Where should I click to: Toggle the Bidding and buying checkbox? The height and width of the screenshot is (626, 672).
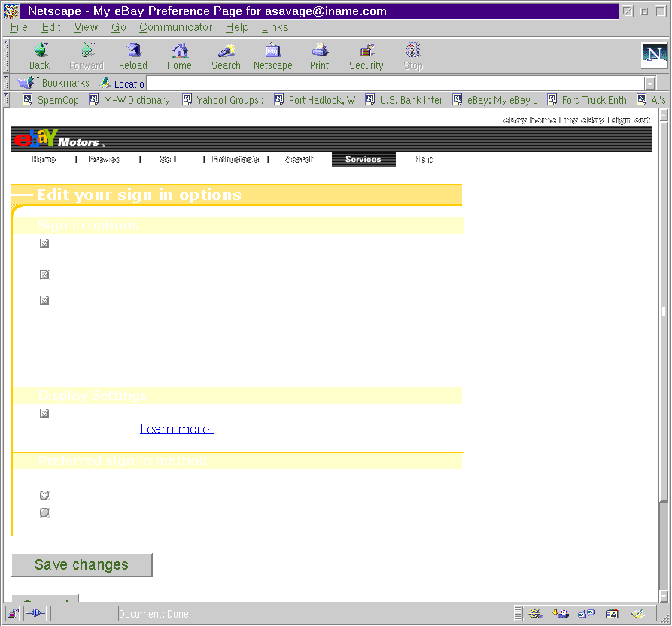(44, 243)
